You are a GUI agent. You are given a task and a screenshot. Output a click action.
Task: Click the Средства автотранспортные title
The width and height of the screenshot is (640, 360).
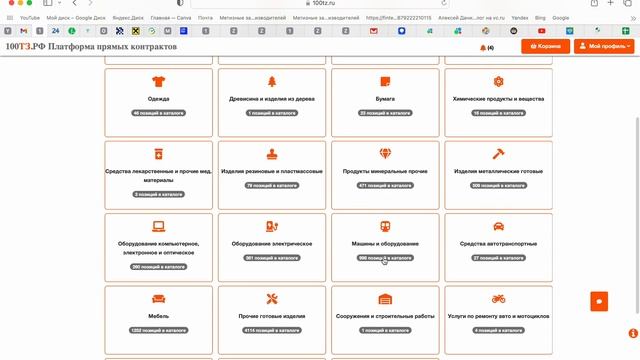coord(498,244)
